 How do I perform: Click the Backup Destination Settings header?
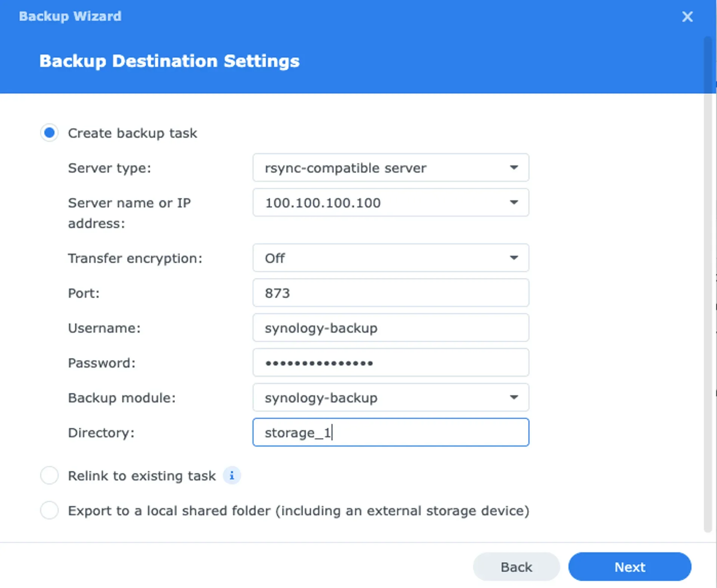[170, 61]
